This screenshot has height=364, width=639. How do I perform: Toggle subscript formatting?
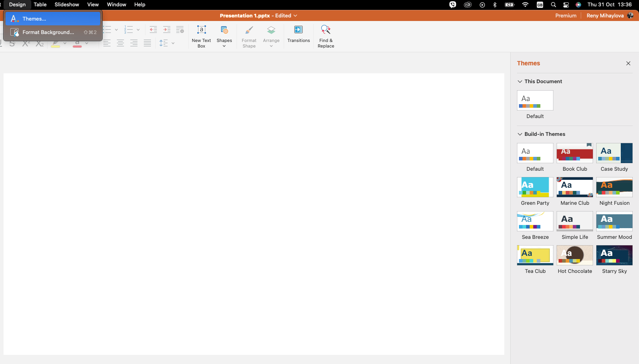[x=39, y=44]
